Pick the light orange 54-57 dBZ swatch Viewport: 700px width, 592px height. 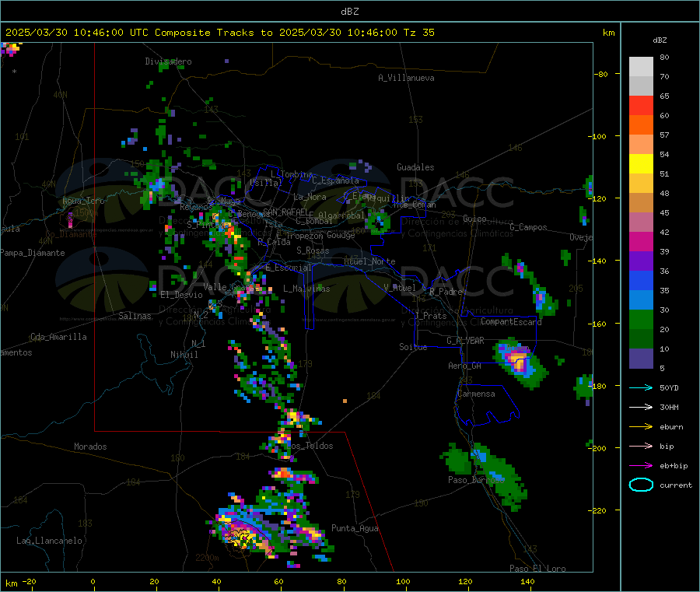[641, 145]
